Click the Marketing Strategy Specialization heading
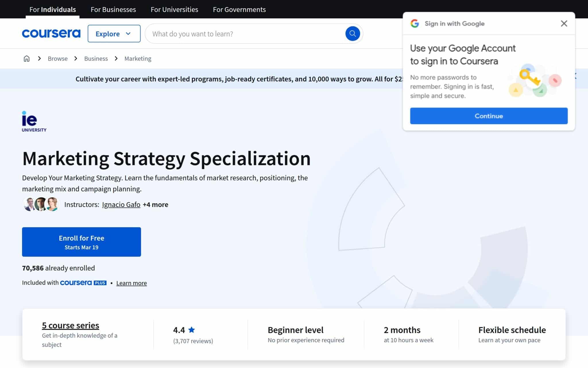Viewport: 588px width, 368px height. 166,158
